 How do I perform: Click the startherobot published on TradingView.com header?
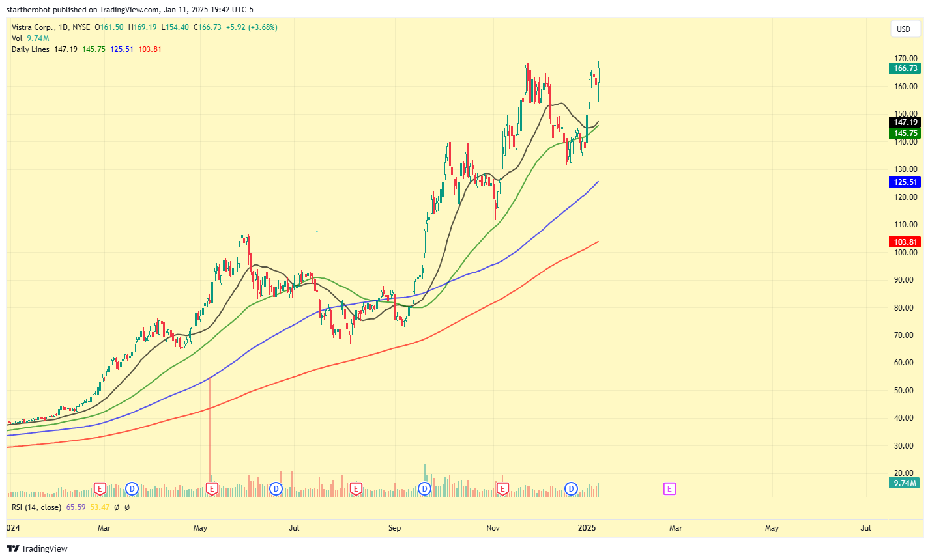coord(130,10)
